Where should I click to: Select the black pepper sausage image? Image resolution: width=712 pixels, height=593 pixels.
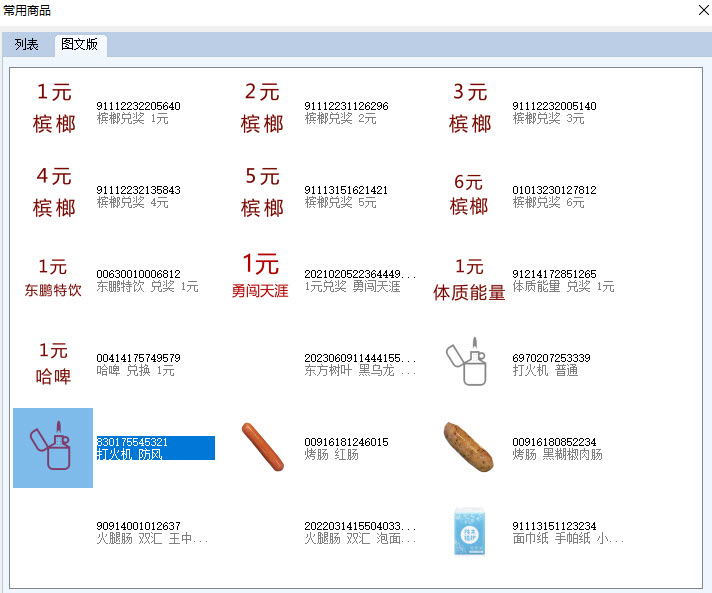click(x=468, y=446)
